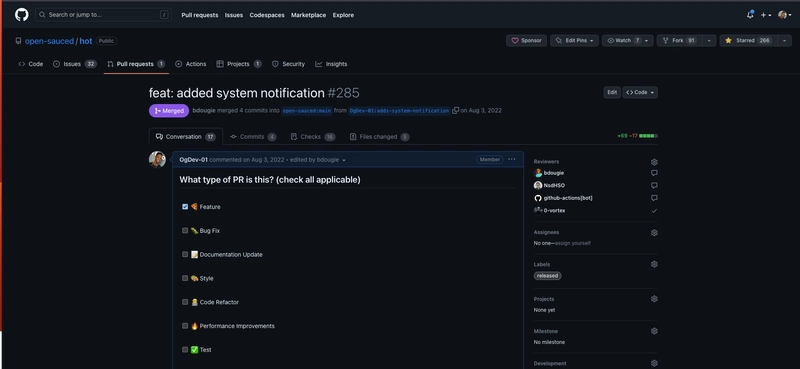Expand the Starred lists arrow
The height and width of the screenshot is (369, 800).
tap(784, 40)
